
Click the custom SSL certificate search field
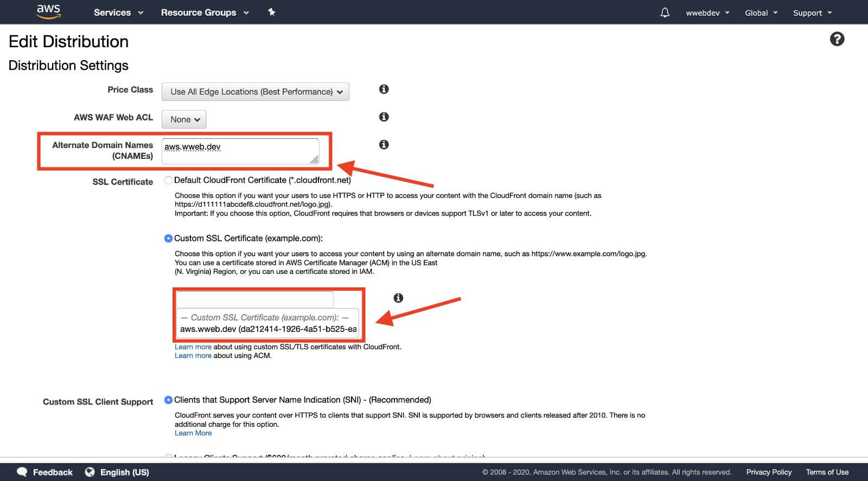point(254,299)
